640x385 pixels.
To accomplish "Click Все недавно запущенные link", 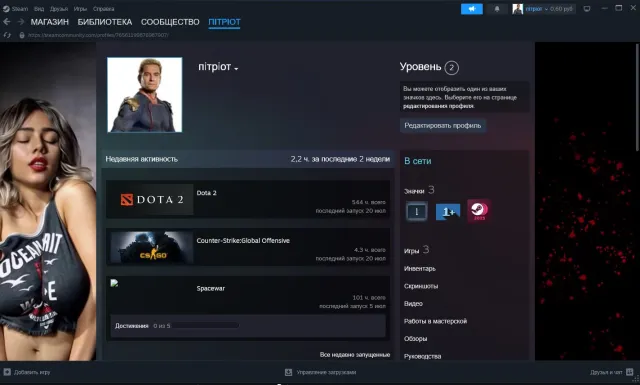I will point(355,354).
